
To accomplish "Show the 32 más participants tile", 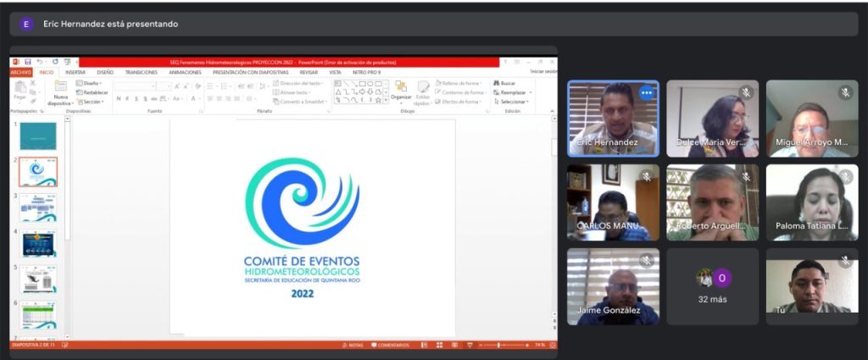I will pos(712,286).
